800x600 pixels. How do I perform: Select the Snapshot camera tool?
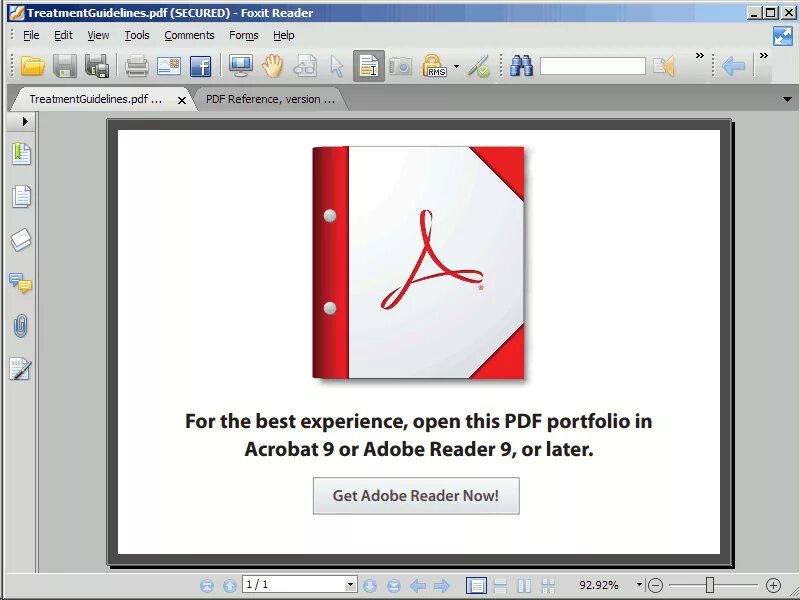pyautogui.click(x=401, y=66)
